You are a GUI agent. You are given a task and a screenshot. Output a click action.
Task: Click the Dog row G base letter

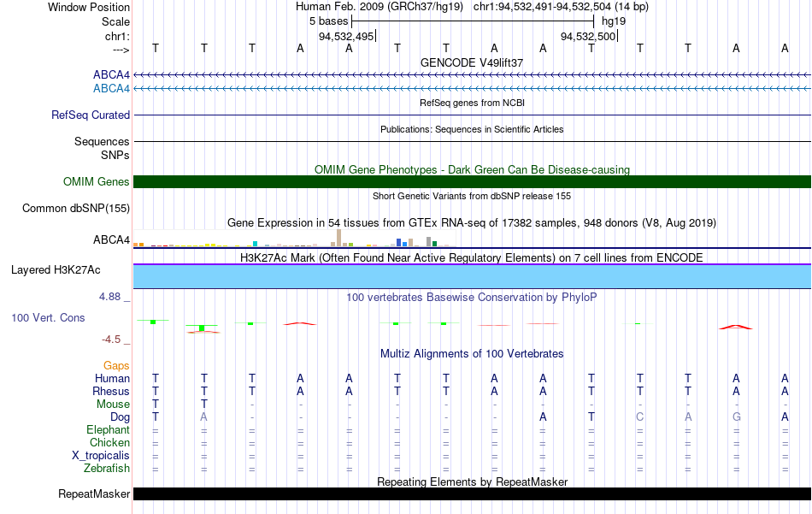(737, 417)
